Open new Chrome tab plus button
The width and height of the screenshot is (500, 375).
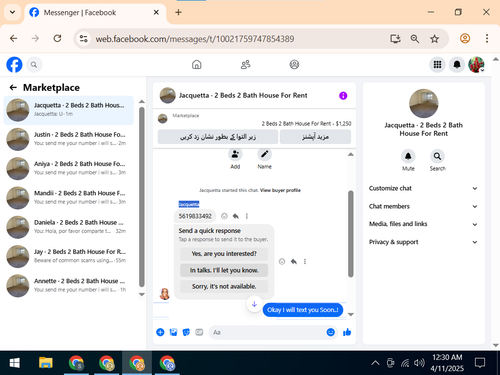coord(178,12)
